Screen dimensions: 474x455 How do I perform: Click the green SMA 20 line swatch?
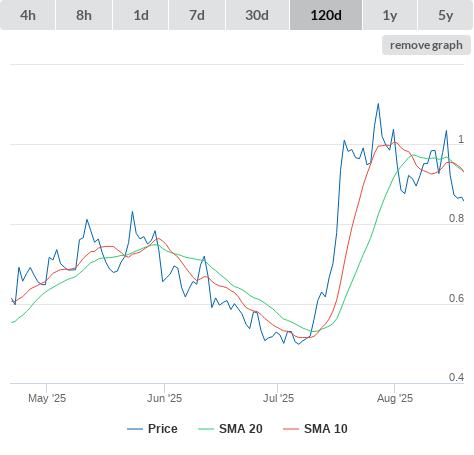(206, 429)
